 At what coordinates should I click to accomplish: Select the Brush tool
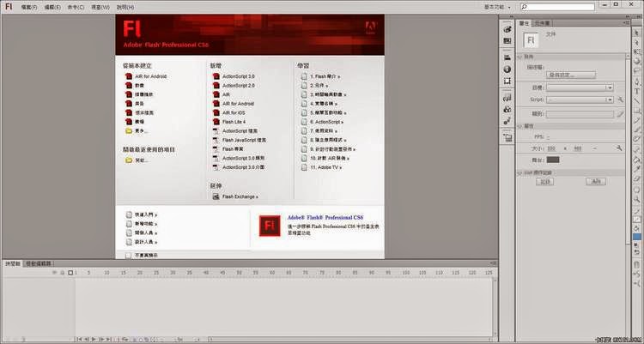click(x=637, y=130)
